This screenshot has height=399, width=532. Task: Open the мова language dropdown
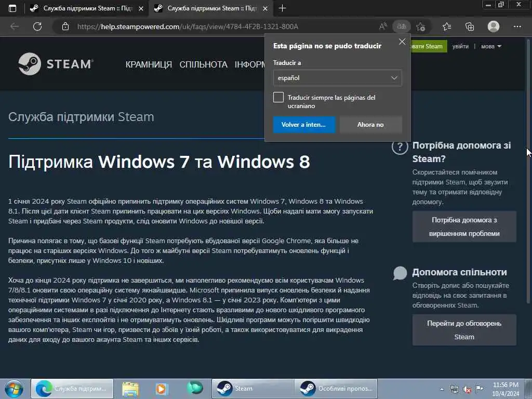point(491,46)
